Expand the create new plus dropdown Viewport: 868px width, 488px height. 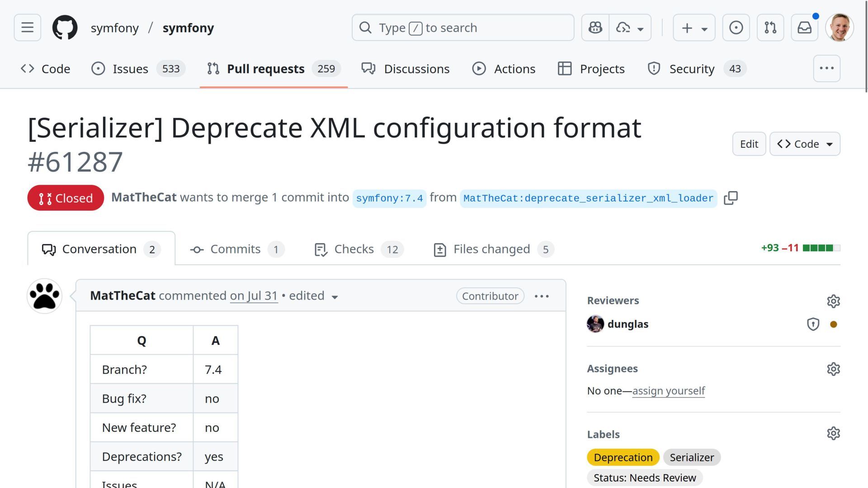pyautogui.click(x=694, y=28)
